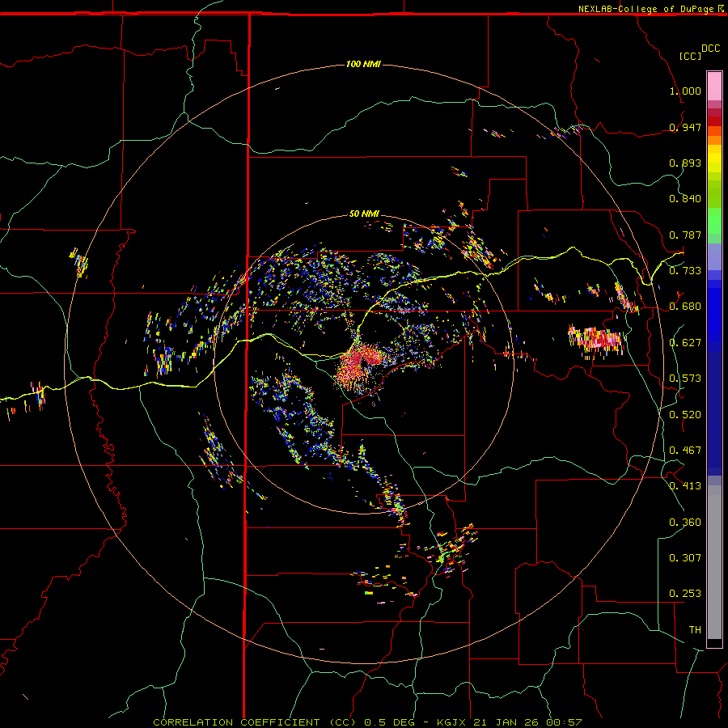Click the 0.413 scale value
This screenshot has height=728, width=728.
coord(685,486)
